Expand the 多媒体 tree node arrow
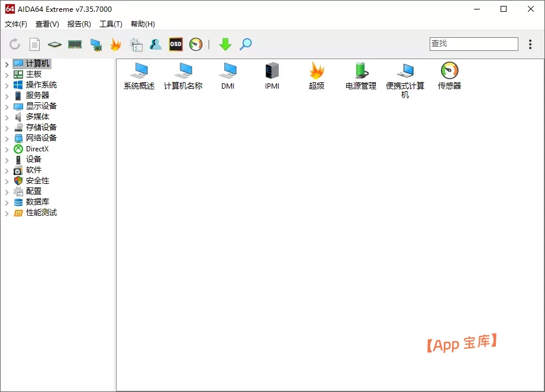The image size is (545, 392). (x=7, y=117)
